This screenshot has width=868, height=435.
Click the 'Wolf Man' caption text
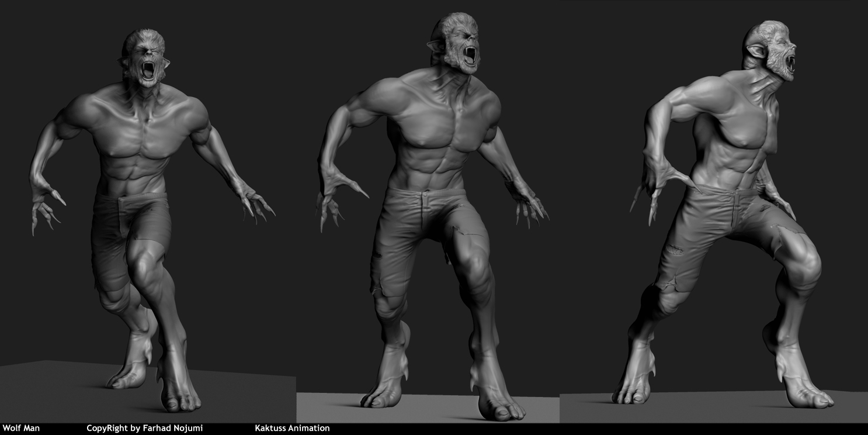(21, 429)
